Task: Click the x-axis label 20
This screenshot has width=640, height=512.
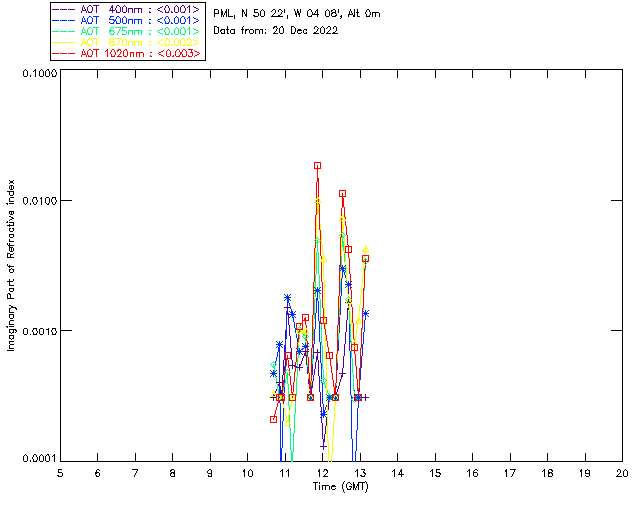Action: click(622, 473)
